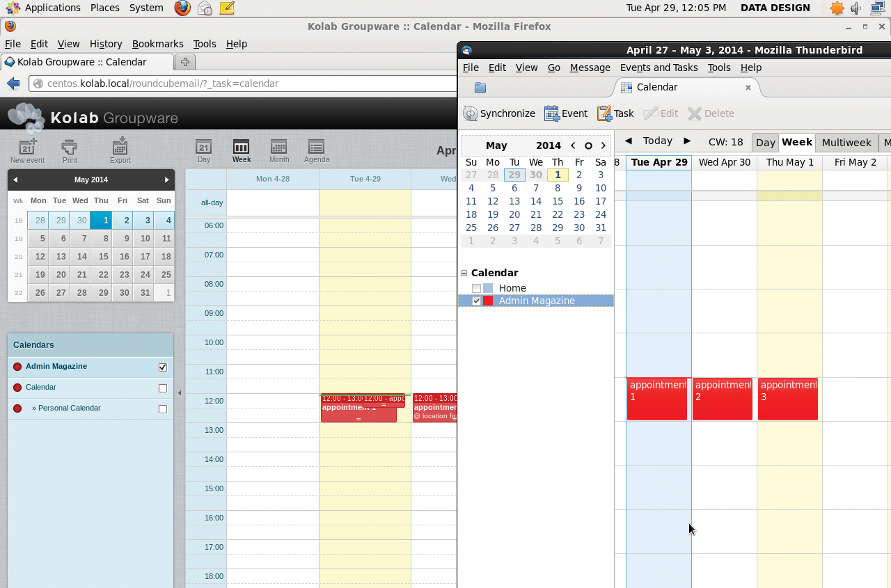The image size is (891, 588).
Task: Go to next month in the mini calendar
Action: [x=166, y=180]
